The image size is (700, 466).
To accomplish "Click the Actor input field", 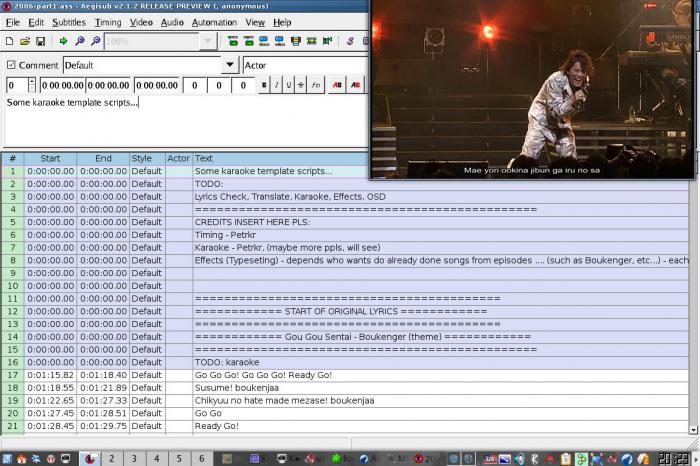I will point(305,65).
